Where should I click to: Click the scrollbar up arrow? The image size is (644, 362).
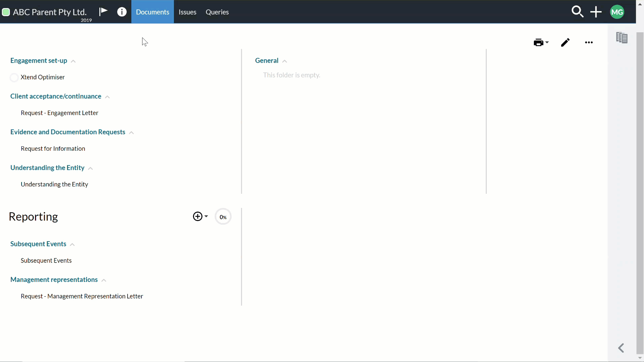pos(640,4)
